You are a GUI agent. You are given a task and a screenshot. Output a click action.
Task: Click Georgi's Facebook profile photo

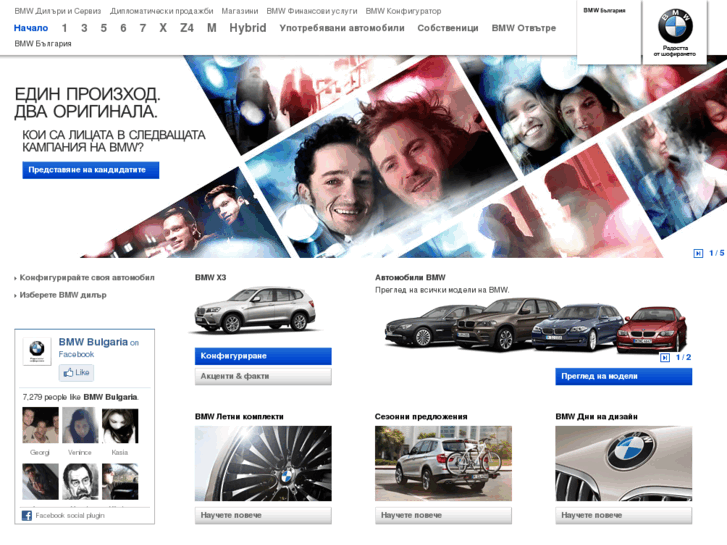click(40, 425)
